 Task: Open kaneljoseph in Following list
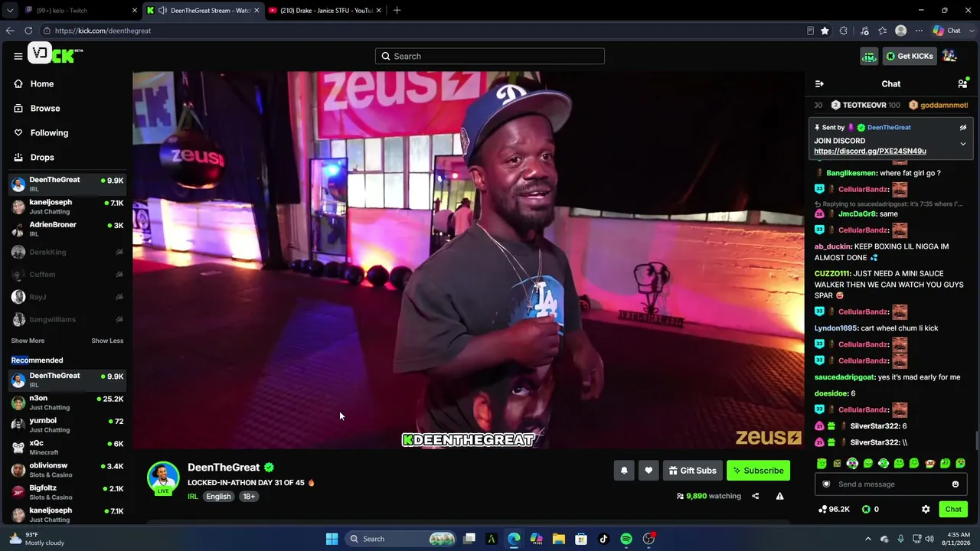[67, 207]
